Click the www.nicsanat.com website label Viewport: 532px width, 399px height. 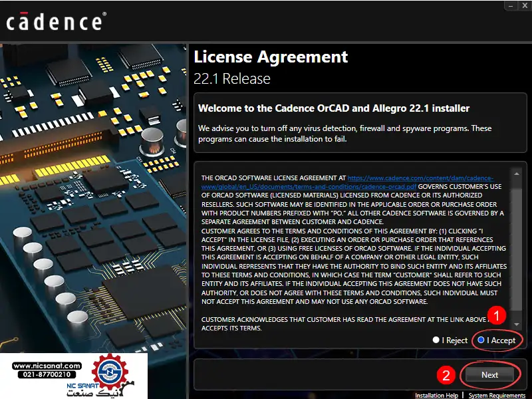coord(47,366)
